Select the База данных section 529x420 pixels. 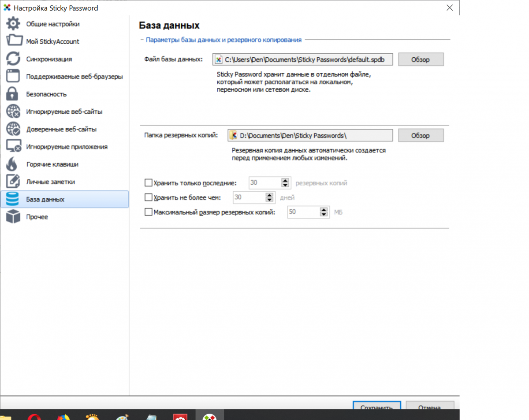pos(64,199)
